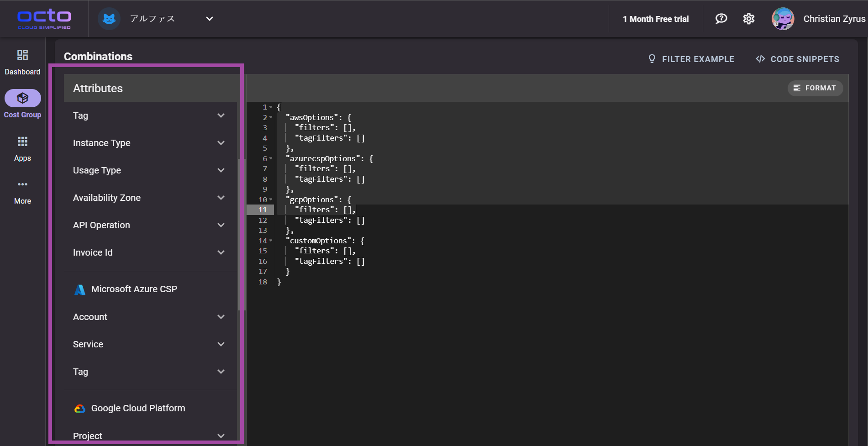Click the attributes panel scrollbar thumb
Image resolution: width=868 pixels, height=446 pixels.
[241, 235]
